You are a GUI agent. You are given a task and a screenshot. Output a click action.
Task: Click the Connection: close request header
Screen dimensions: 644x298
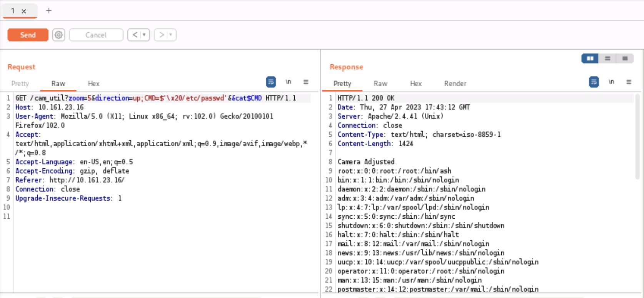[48, 189]
